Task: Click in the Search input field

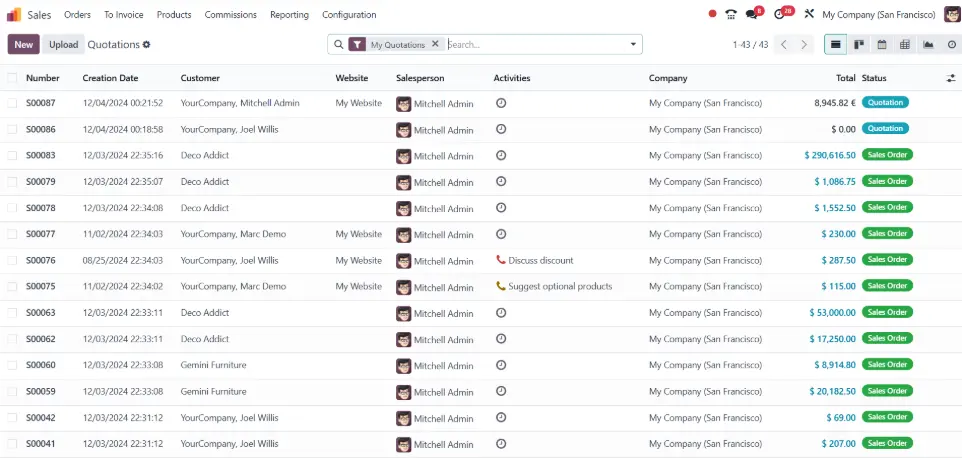Action: tap(537, 44)
